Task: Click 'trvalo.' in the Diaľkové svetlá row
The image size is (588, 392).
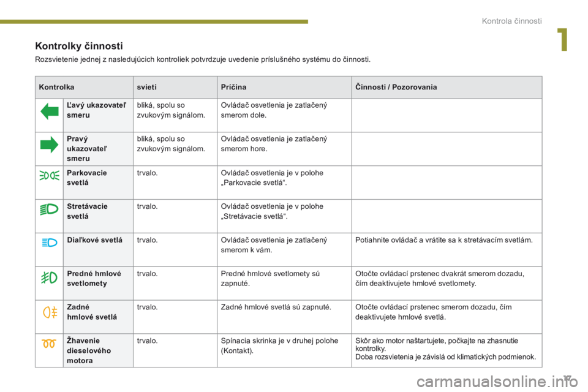Action: coord(148,240)
